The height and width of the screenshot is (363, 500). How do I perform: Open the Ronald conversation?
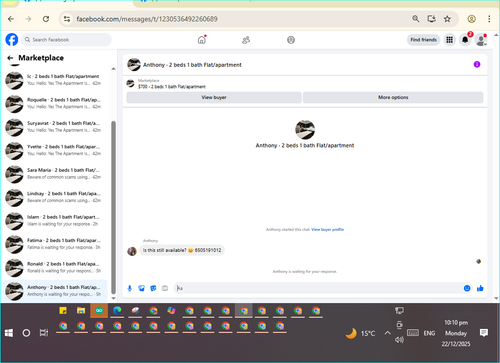click(55, 267)
